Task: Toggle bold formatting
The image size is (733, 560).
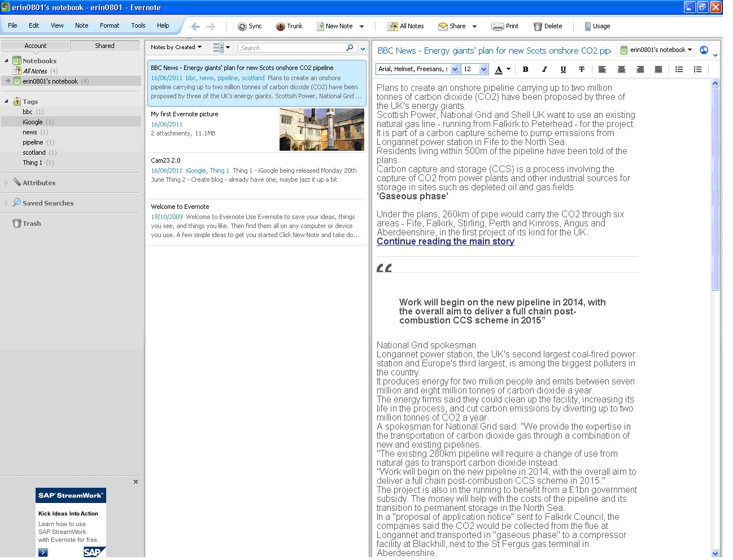Action: coord(525,69)
